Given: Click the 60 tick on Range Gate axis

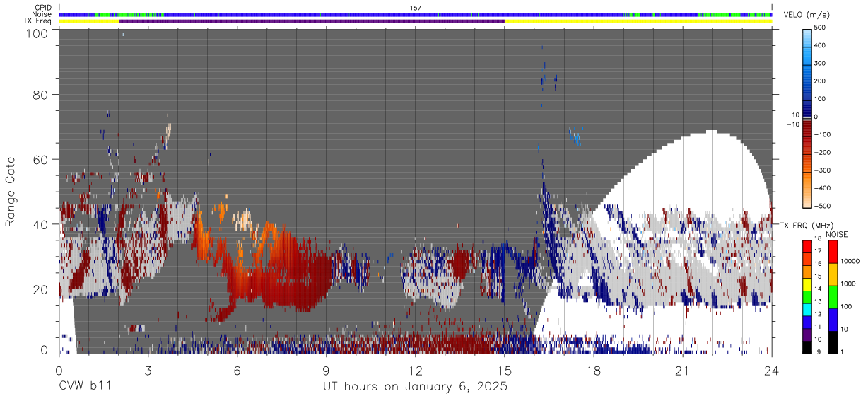Looking at the screenshot, I should 41,160.
